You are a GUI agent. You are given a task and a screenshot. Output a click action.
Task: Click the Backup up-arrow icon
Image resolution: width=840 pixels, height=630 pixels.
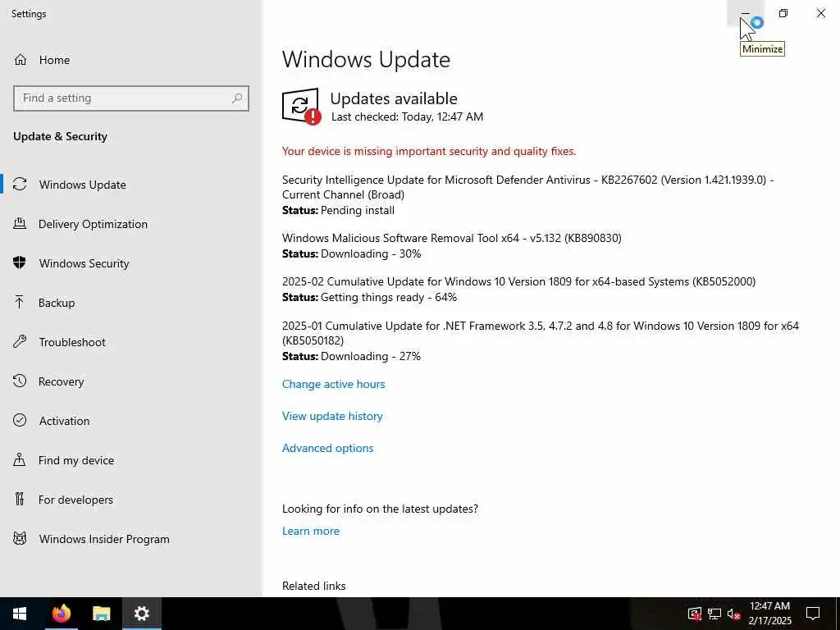[x=20, y=303]
